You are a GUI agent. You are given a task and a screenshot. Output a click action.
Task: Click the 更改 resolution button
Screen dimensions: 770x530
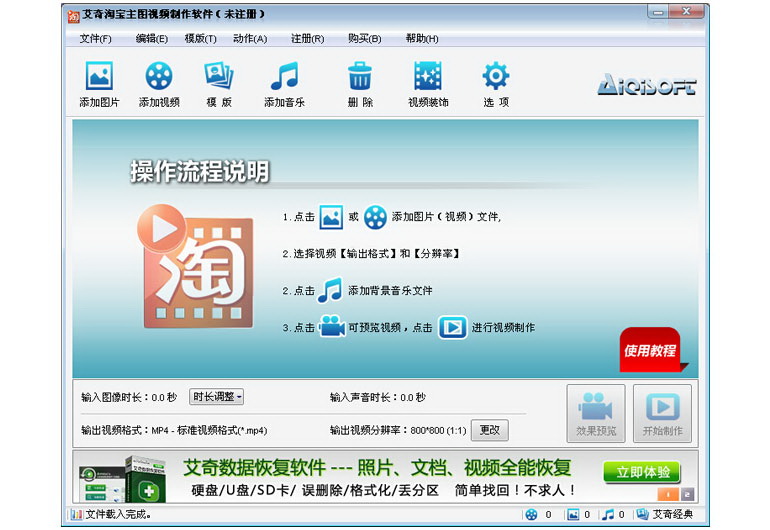coord(490,430)
